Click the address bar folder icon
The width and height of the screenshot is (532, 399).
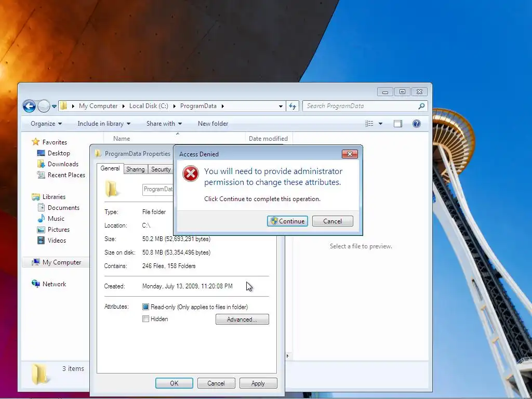(x=64, y=106)
